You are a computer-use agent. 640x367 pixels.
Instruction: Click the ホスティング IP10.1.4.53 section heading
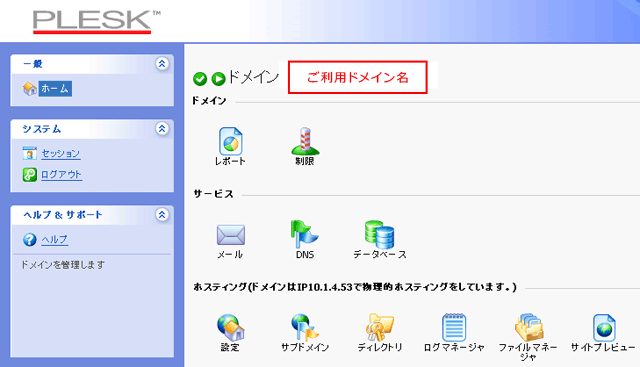click(x=355, y=287)
